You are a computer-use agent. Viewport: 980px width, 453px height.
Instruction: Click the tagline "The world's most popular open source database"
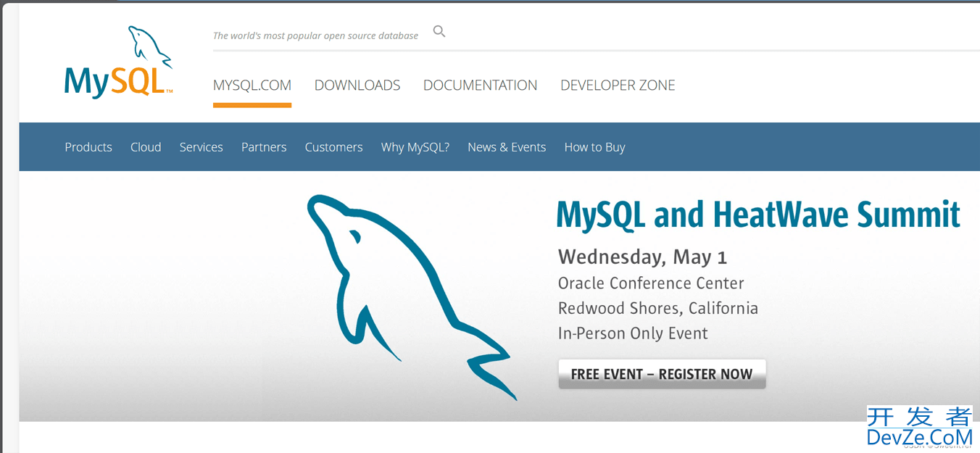[315, 36]
